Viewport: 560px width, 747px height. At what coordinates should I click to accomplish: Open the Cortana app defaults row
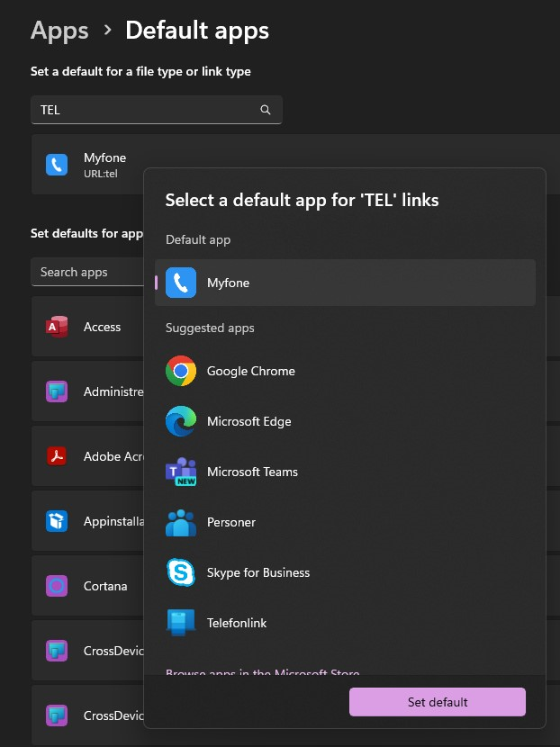[87, 586]
